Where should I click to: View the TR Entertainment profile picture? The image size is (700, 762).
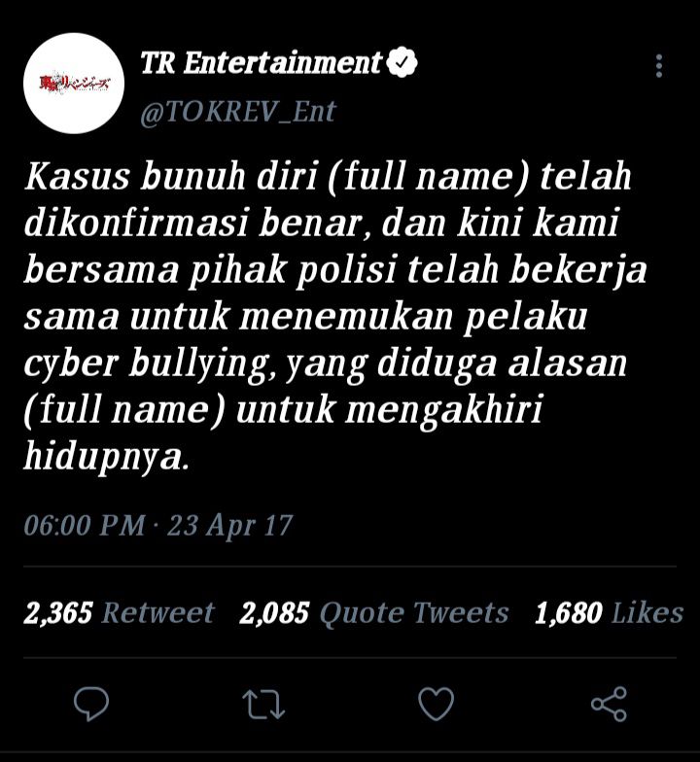(74, 84)
